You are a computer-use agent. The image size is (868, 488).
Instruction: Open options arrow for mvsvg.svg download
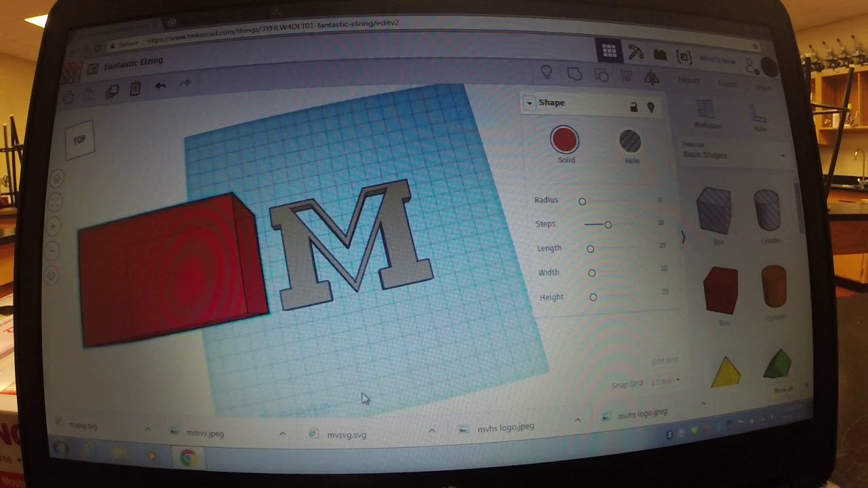point(431,430)
